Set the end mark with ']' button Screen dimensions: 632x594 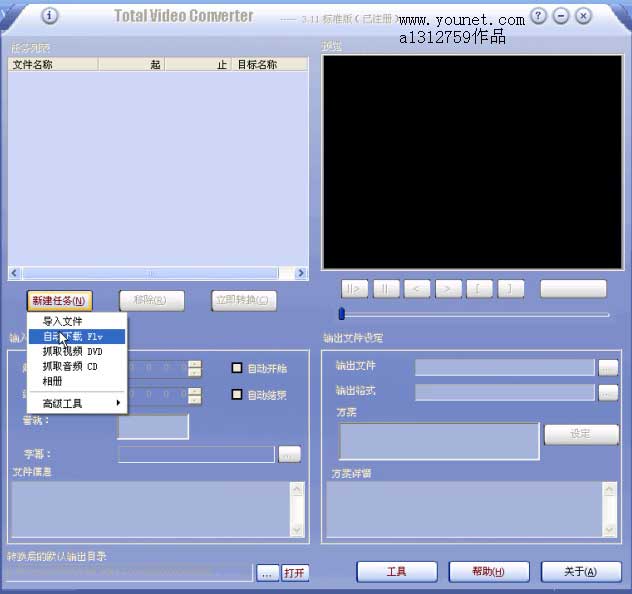click(x=511, y=289)
